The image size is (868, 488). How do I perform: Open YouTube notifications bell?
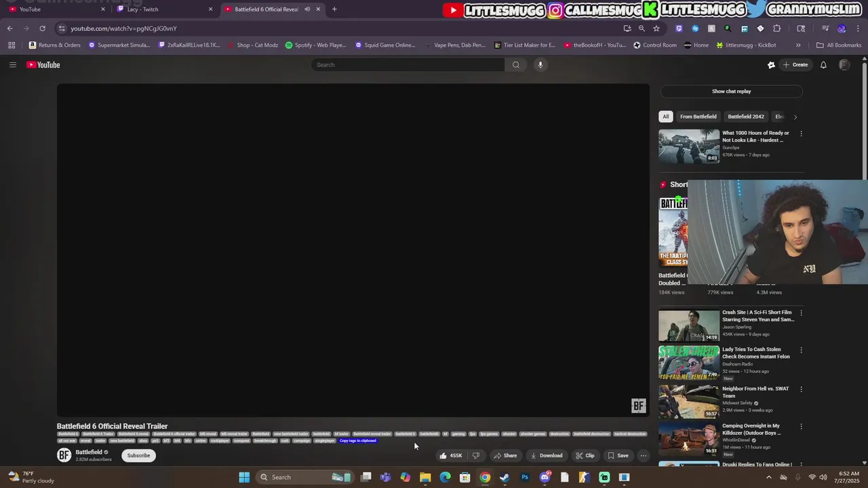click(x=823, y=64)
